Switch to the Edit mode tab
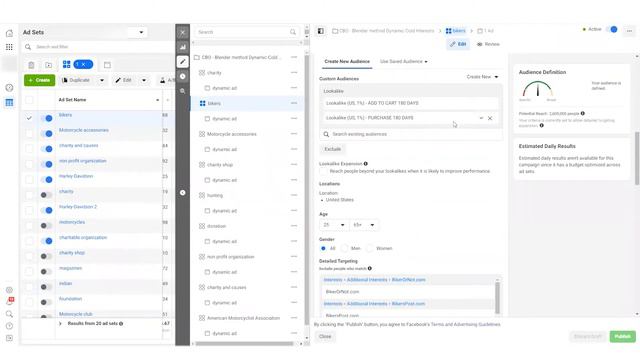Viewport: 640px width, 360px height. [x=458, y=44]
